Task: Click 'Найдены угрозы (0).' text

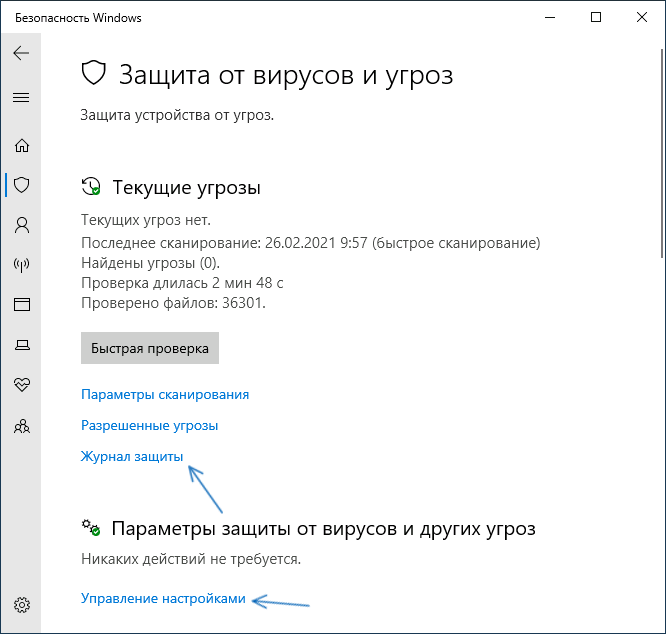Action: (x=150, y=263)
